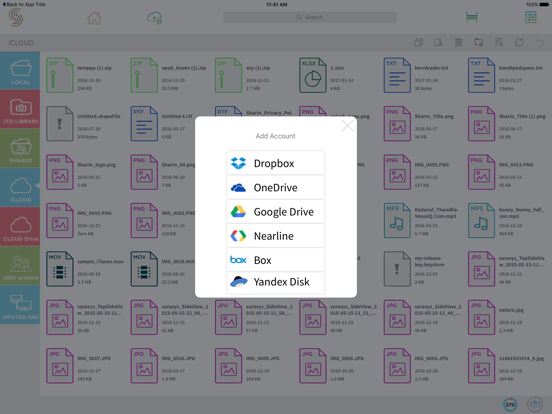Click the undo arrow icon
Screen dimensions: 552x414
pos(539,43)
